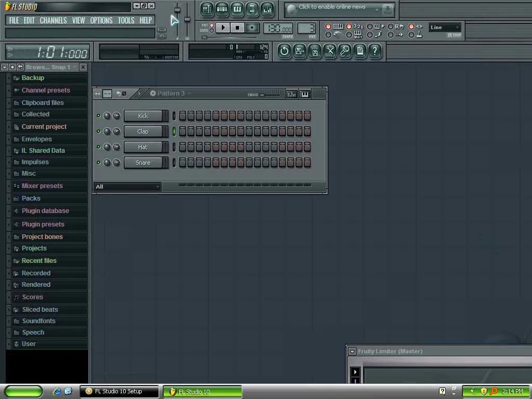Open the Playlist view from the toolbar
Screen dimensions: 532x399
point(207,9)
